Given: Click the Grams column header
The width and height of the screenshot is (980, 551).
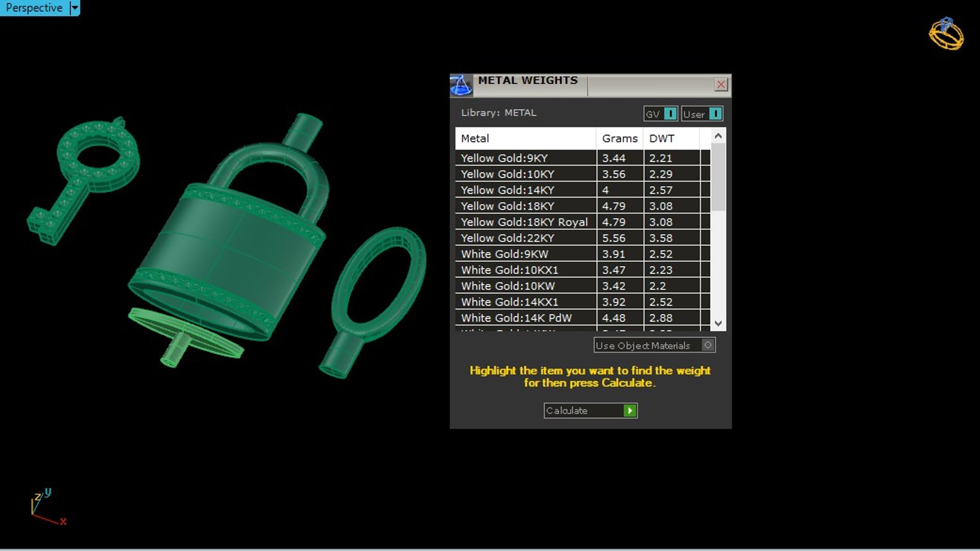Looking at the screenshot, I should point(620,138).
